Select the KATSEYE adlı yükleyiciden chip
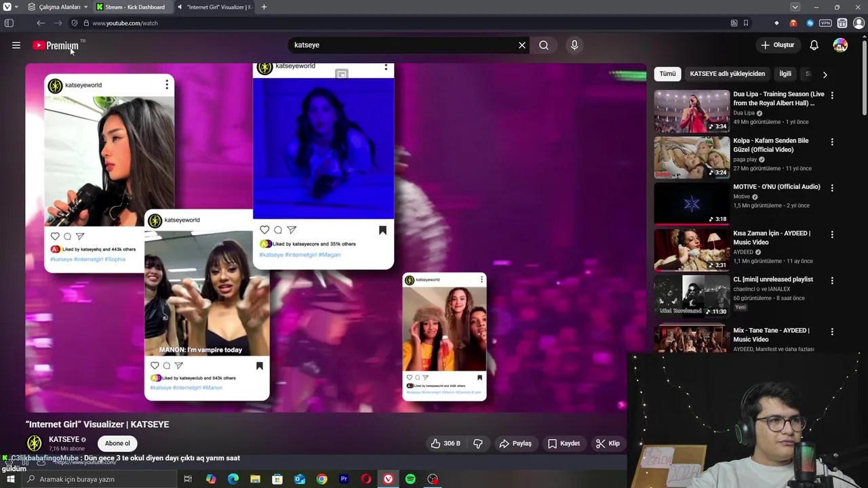The height and width of the screenshot is (488, 868). (727, 74)
